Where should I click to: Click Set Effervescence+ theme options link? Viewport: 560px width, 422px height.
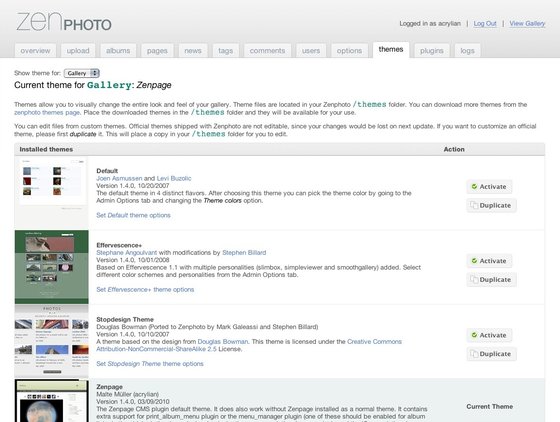[145, 290]
